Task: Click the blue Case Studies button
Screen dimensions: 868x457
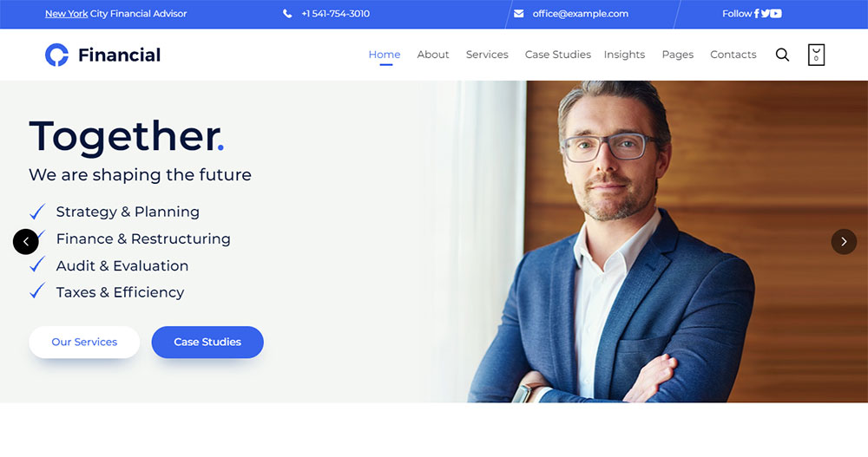Action: click(207, 342)
